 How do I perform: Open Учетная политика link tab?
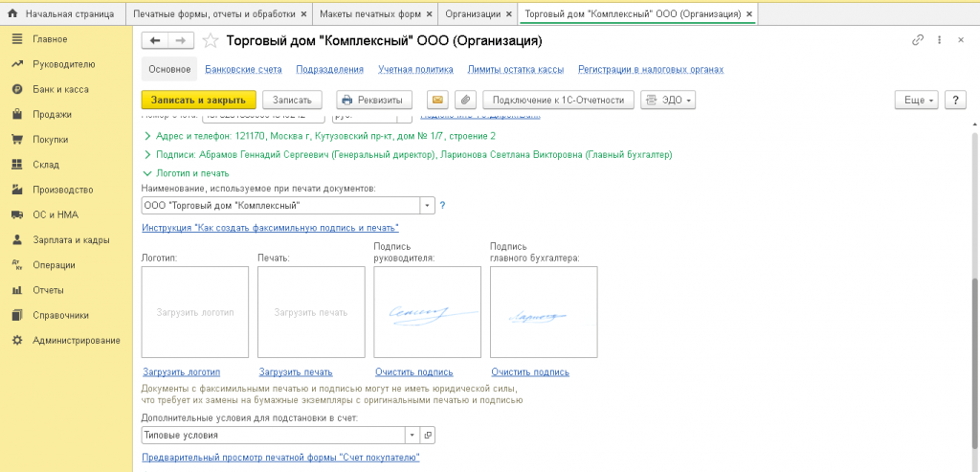pyautogui.click(x=415, y=69)
